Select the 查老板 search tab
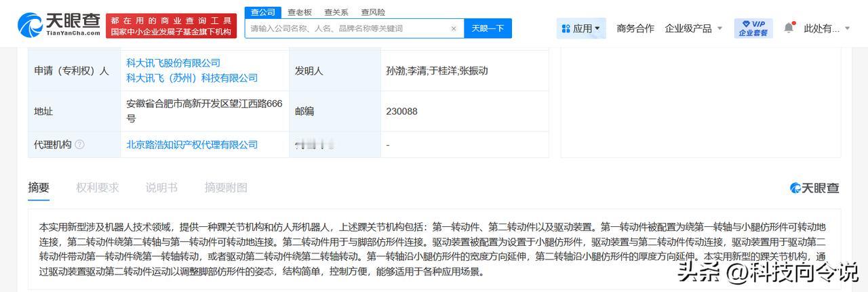The image size is (868, 292). (x=300, y=12)
